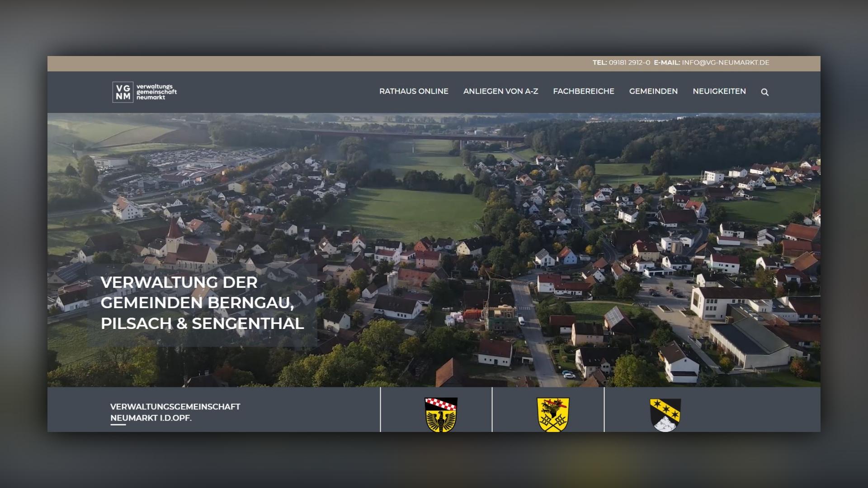
Task: Open the Fachbereiche menu
Action: (584, 91)
